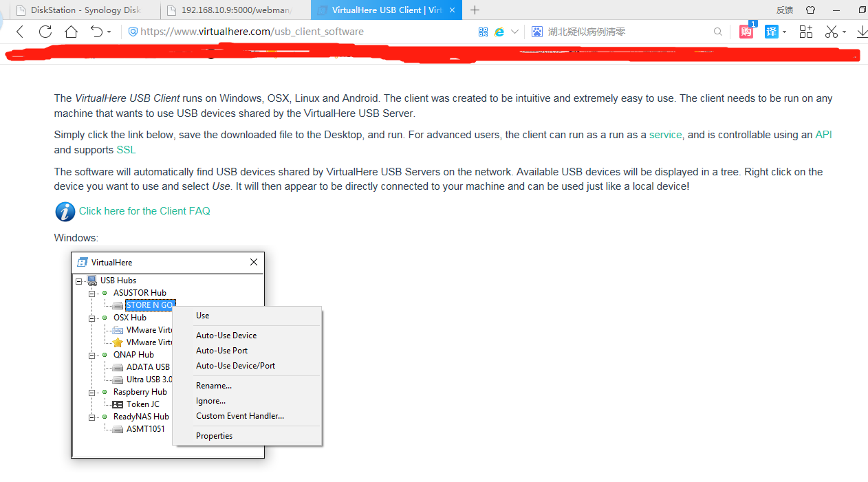Select the OSX Hub tree item
The image size is (868, 482).
130,318
